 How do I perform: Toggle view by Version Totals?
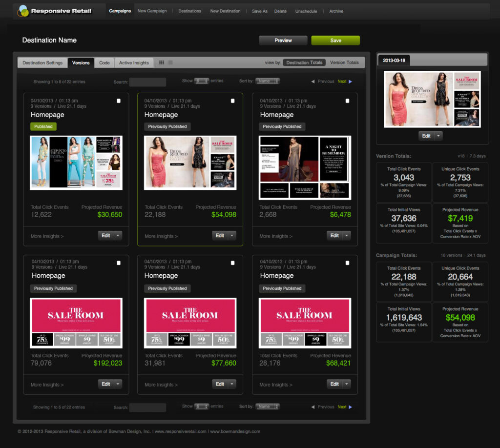(344, 62)
